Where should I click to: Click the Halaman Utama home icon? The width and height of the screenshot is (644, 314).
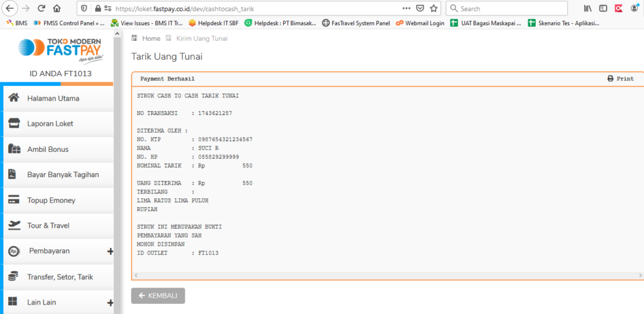pyautogui.click(x=14, y=98)
